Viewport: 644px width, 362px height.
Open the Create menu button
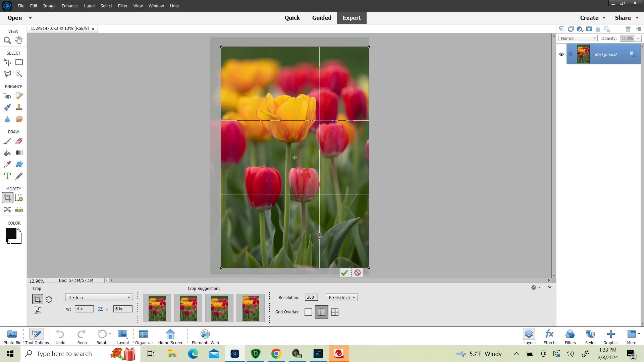(x=592, y=18)
